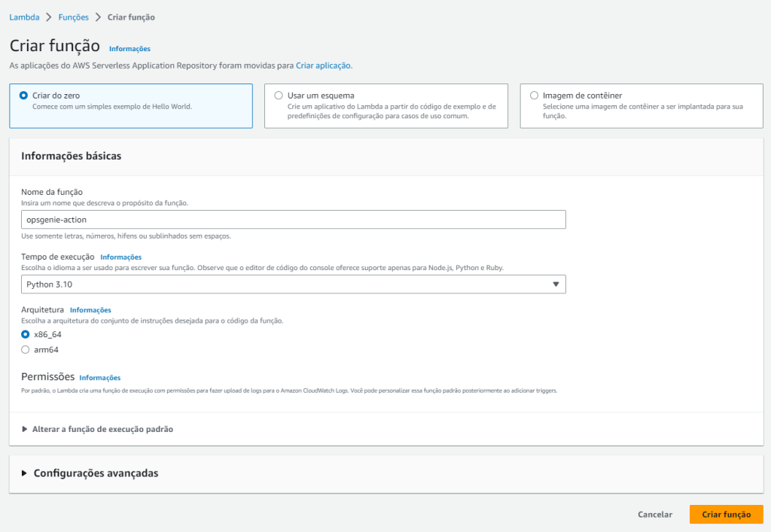Select arm64 architecture

tap(26, 349)
